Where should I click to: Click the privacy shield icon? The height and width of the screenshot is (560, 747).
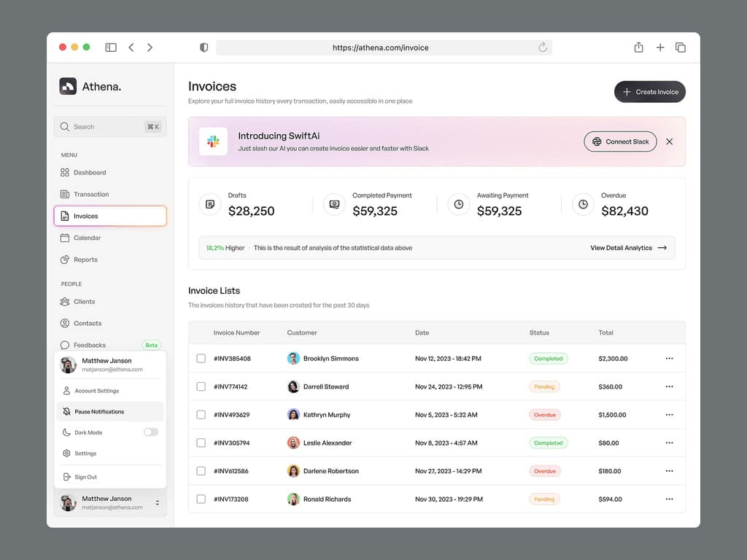204,47
